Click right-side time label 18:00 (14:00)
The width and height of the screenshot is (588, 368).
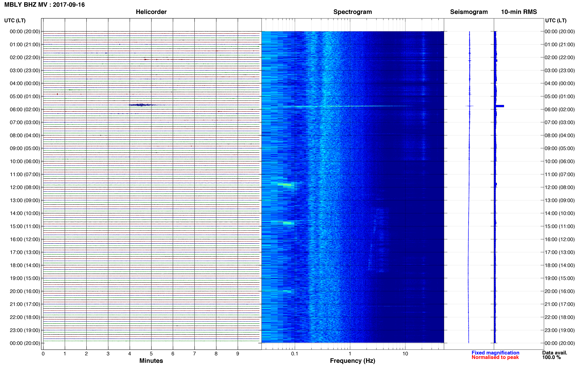[560, 265]
